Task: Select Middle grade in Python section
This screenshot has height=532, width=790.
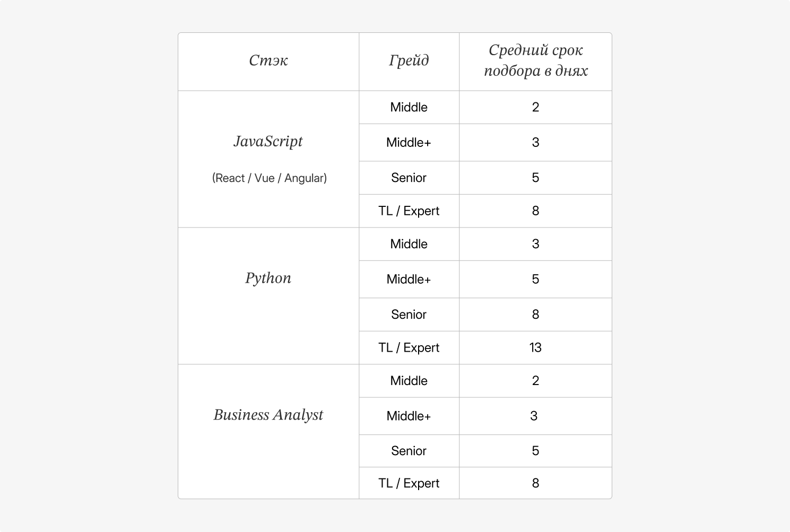Action: [x=409, y=244]
